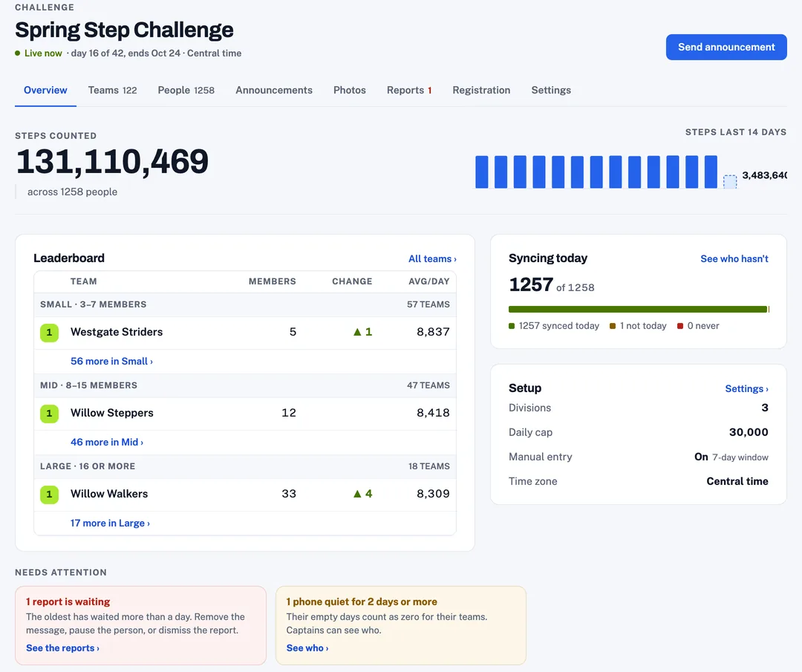Click the green synced today legend square
Screen dimensions: 802x672
[x=512, y=326]
